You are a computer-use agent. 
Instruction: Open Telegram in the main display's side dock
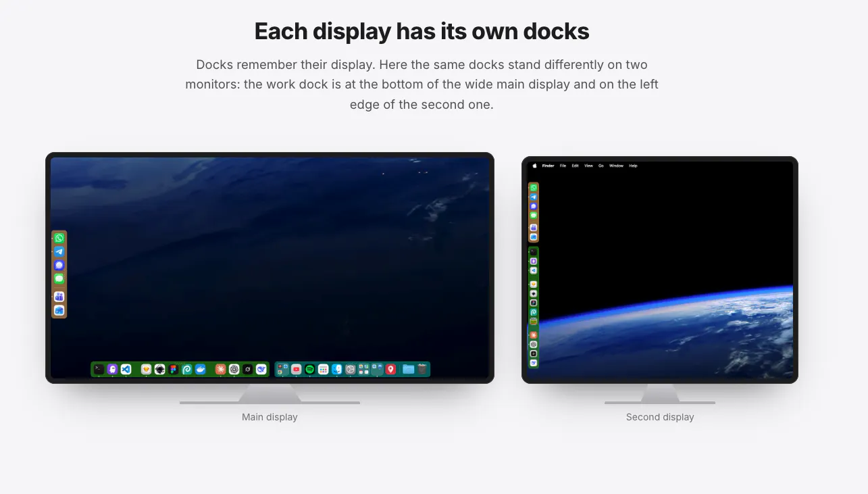tap(59, 251)
